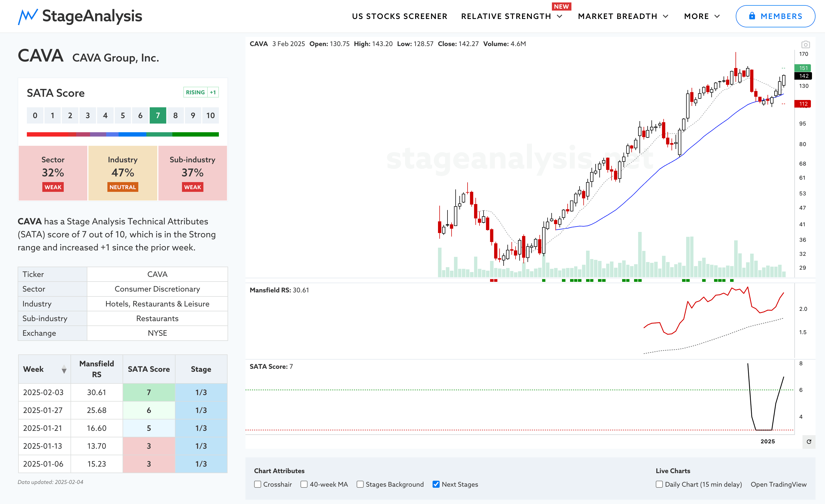Click the highlighted SATA score 7 box
Screen dimensions: 825x504
[158, 115]
